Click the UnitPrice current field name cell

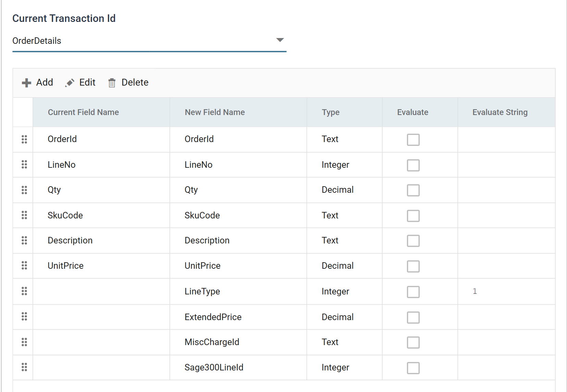click(x=101, y=266)
